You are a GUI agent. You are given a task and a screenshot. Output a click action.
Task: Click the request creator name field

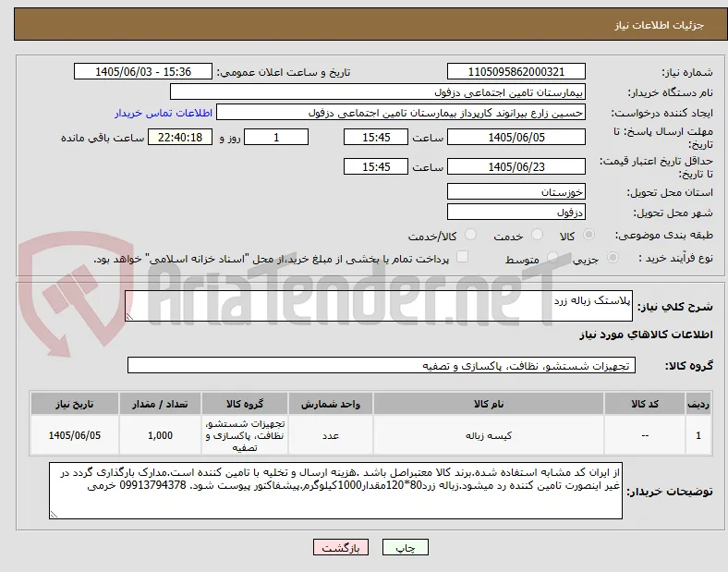coord(401,113)
